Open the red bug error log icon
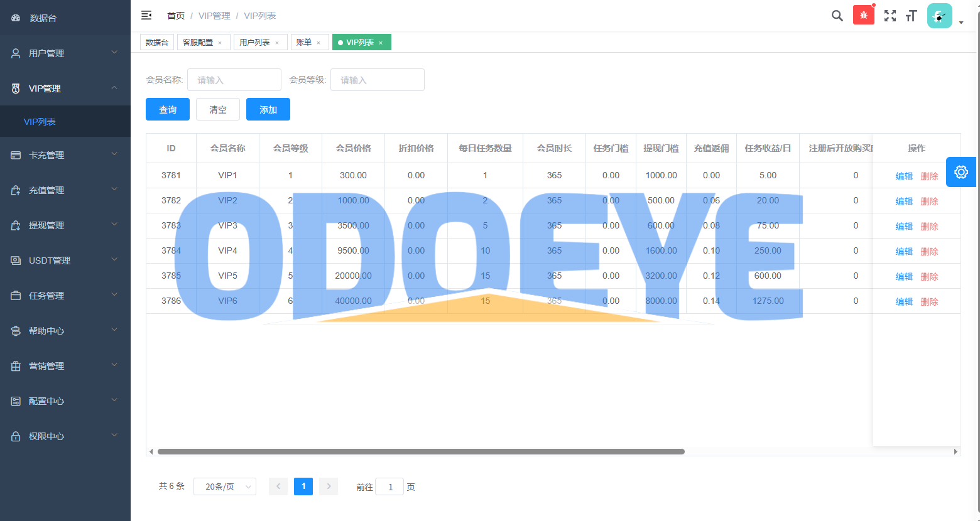This screenshot has width=980, height=521. pyautogui.click(x=864, y=16)
